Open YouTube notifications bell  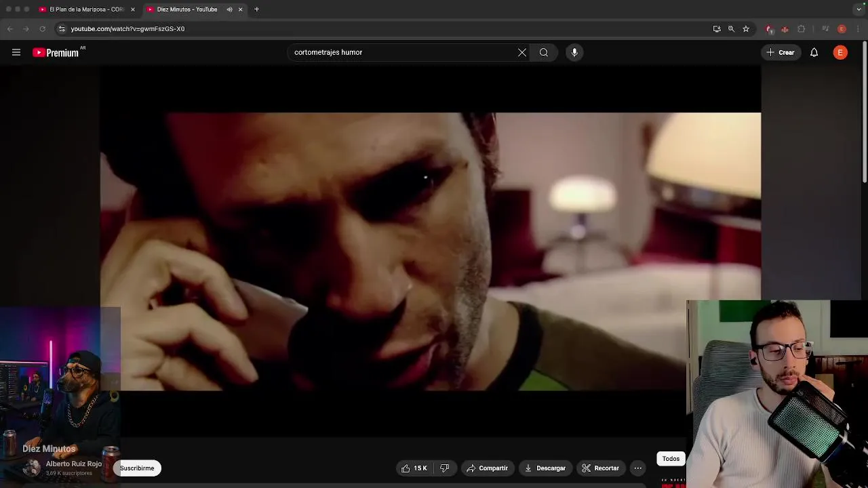(814, 52)
